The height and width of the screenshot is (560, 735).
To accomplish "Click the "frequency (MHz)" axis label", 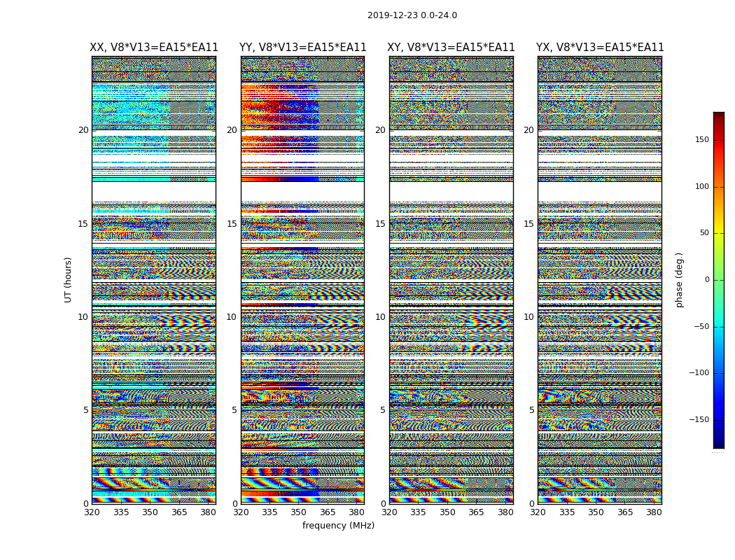I will (x=338, y=525).
